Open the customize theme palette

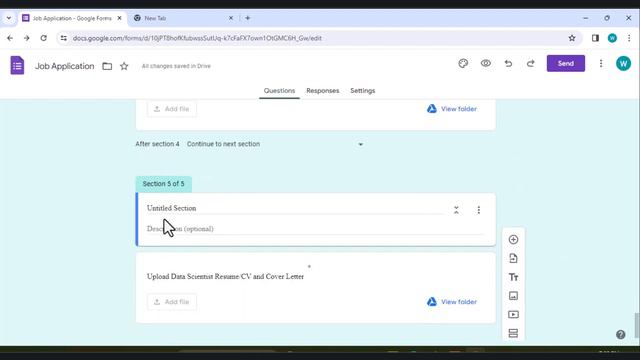pyautogui.click(x=463, y=64)
